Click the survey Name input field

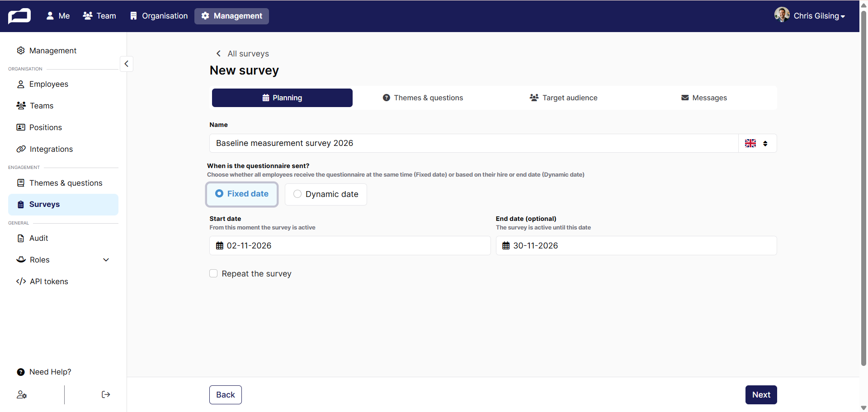pyautogui.click(x=474, y=143)
